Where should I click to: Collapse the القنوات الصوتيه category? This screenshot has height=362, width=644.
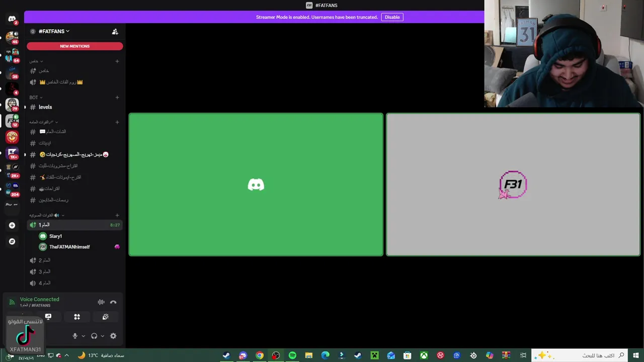click(47, 215)
